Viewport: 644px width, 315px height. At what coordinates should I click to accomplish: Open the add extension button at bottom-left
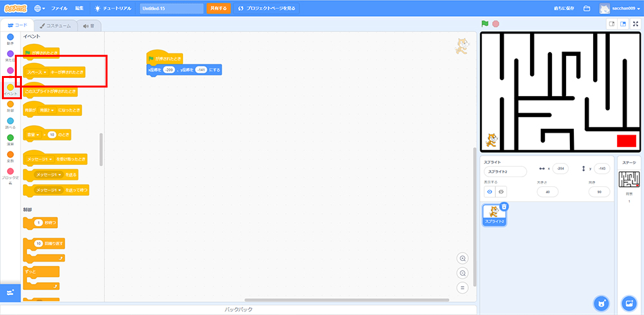pyautogui.click(x=10, y=292)
